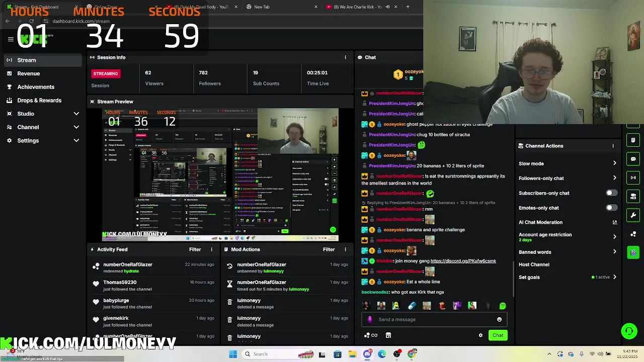Open OBS from the taskbar
This screenshot has height=362, width=644.
[397, 354]
